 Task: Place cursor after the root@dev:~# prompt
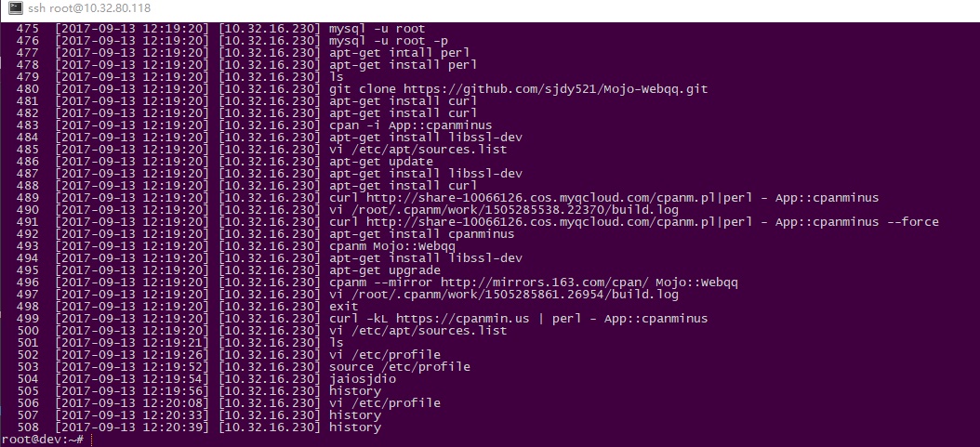[x=91, y=439]
